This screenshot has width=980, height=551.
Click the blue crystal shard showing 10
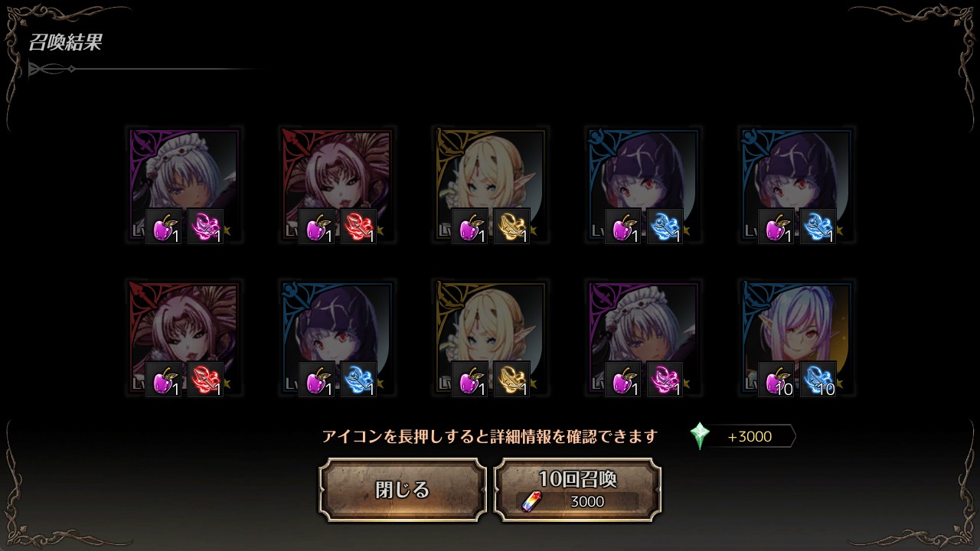[x=818, y=380]
